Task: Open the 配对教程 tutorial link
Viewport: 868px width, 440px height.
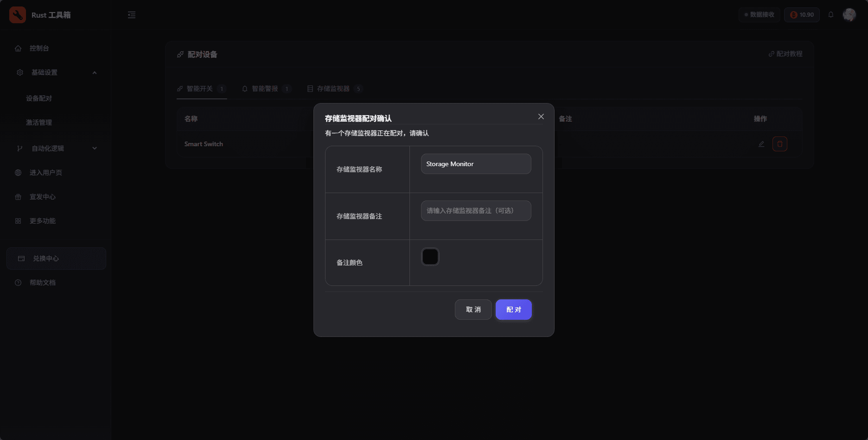Action: [785, 54]
